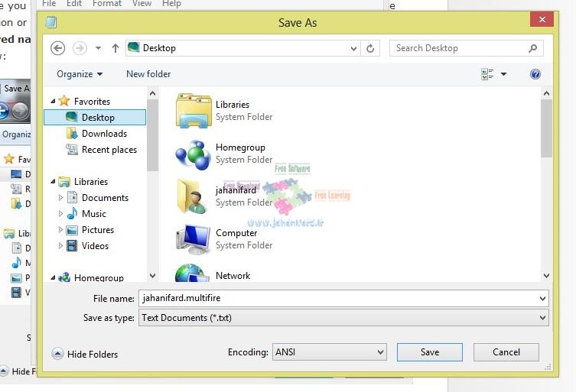Expand the Documents library tree node
Viewport: 576px width, 392px height.
click(x=61, y=198)
